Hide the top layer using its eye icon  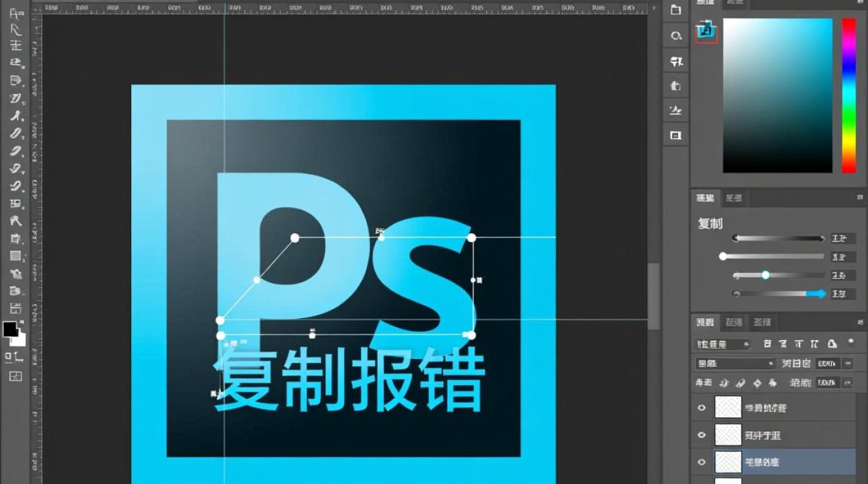tap(702, 408)
